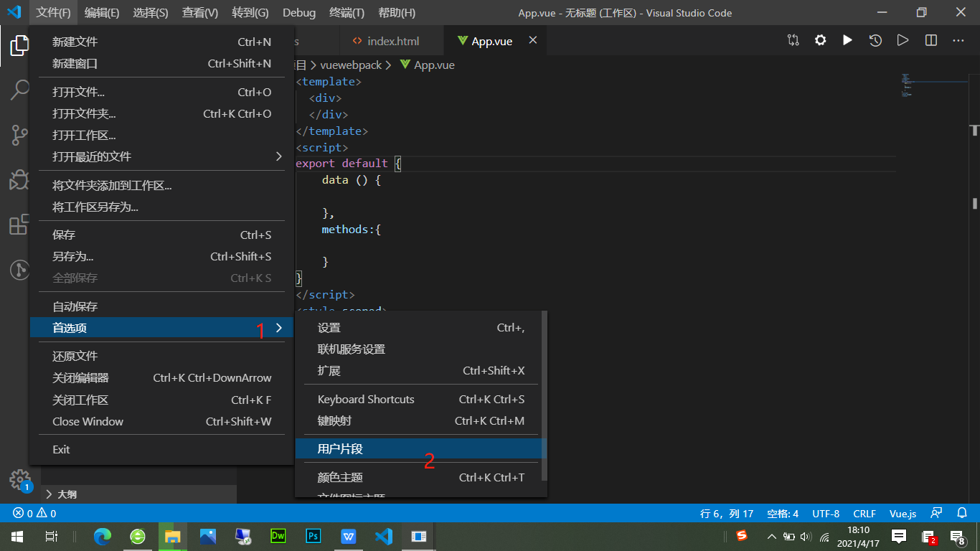The image size is (980, 551).
Task: Open the 选择(S) menu
Action: [x=151, y=12]
